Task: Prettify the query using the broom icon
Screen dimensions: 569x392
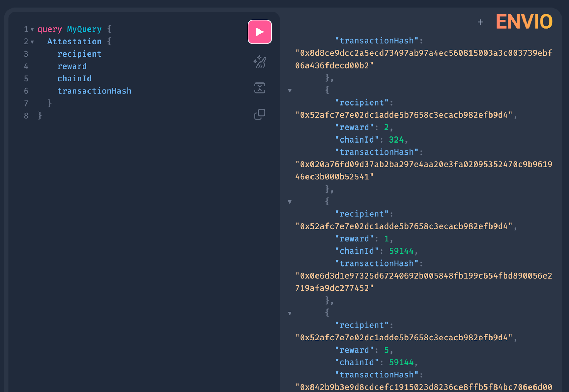Action: [260, 61]
